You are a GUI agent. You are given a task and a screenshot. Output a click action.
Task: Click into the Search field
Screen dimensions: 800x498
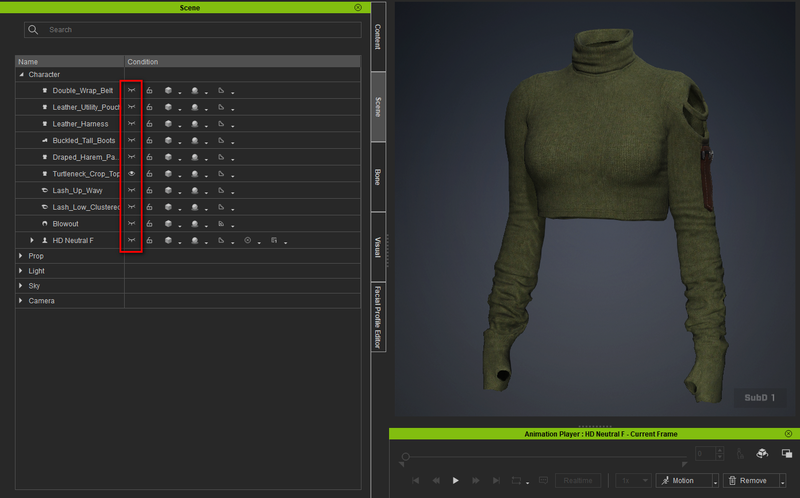[193, 30]
